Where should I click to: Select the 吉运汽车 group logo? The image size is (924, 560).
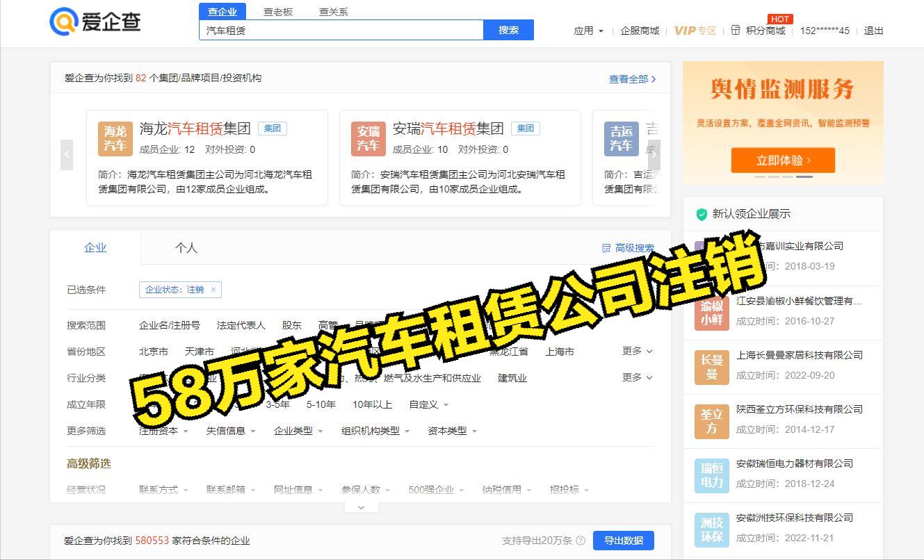621,138
